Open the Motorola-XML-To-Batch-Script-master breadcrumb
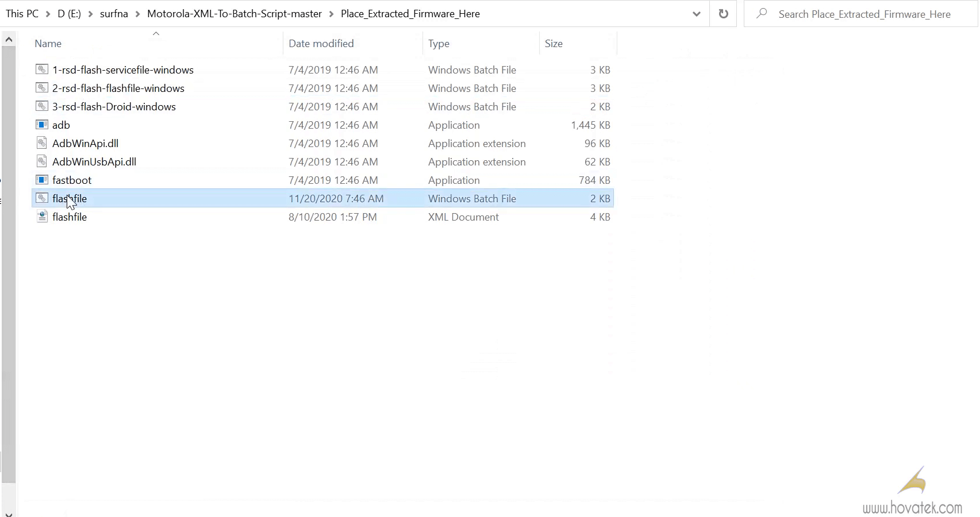Viewport: 980px width, 517px height. point(234,13)
